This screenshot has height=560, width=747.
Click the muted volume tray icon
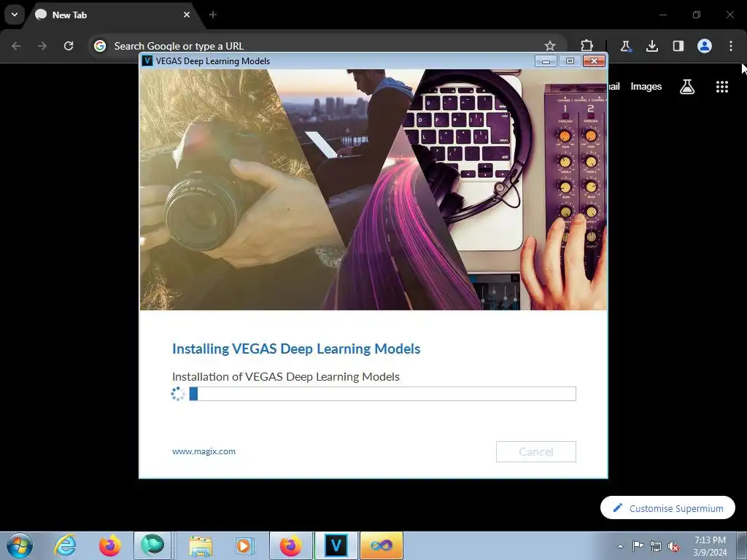pos(673,547)
